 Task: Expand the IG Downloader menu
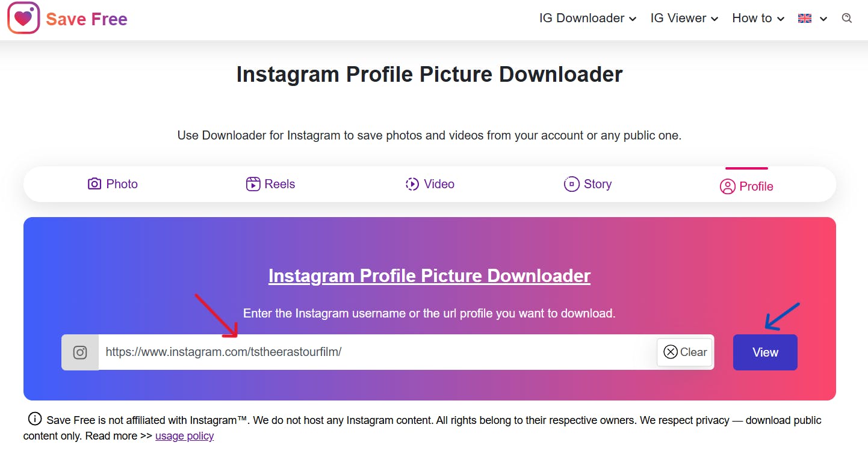click(x=587, y=19)
